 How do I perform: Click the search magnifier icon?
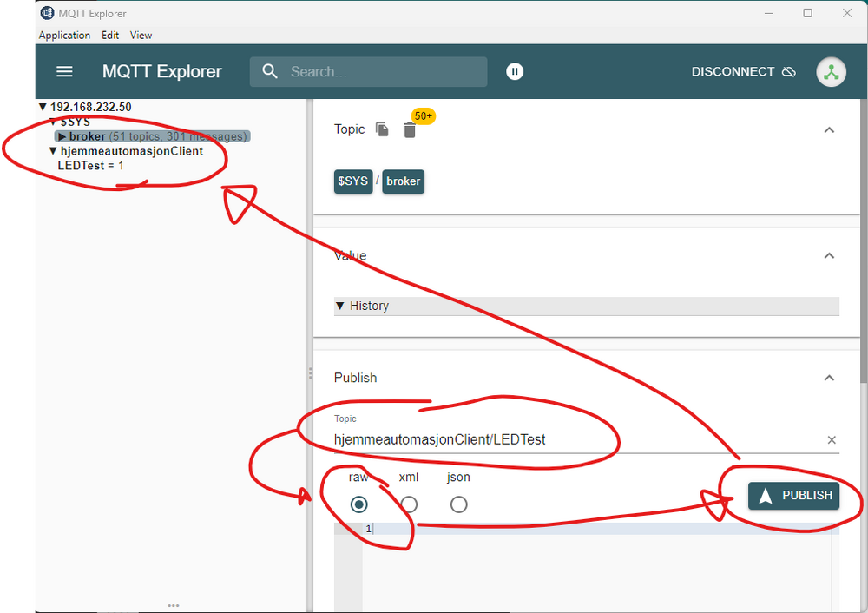(x=270, y=71)
